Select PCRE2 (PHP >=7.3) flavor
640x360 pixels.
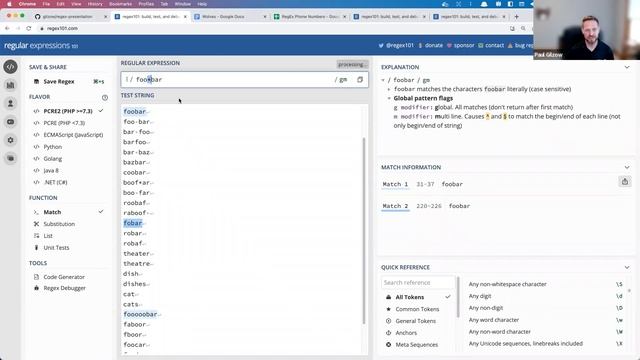click(68, 111)
